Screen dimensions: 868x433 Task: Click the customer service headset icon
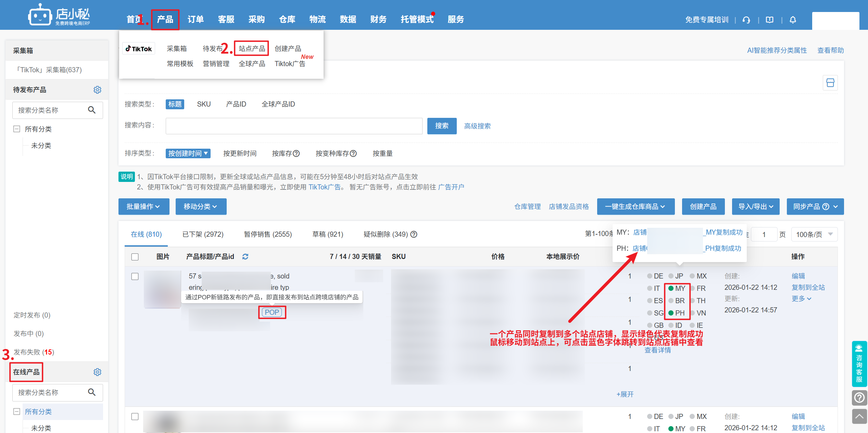746,20
